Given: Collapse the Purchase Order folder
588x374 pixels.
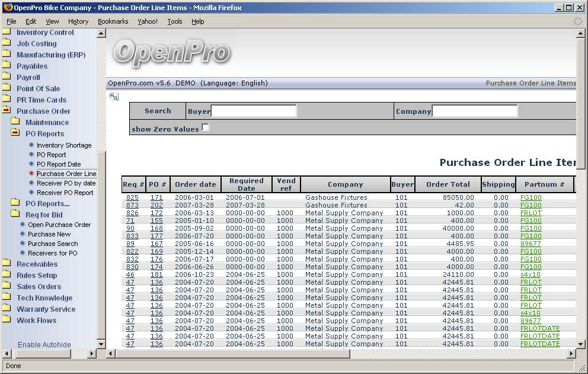Looking at the screenshot, I should point(7,111).
